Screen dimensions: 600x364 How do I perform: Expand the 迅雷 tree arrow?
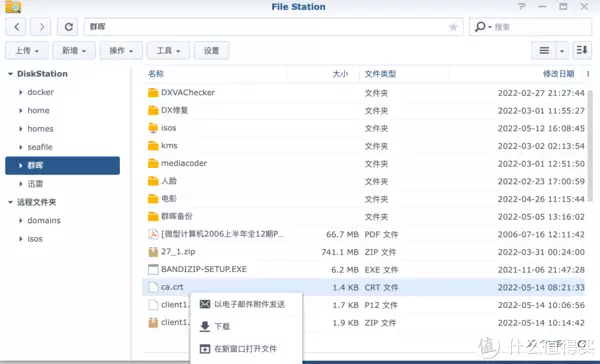(21, 184)
